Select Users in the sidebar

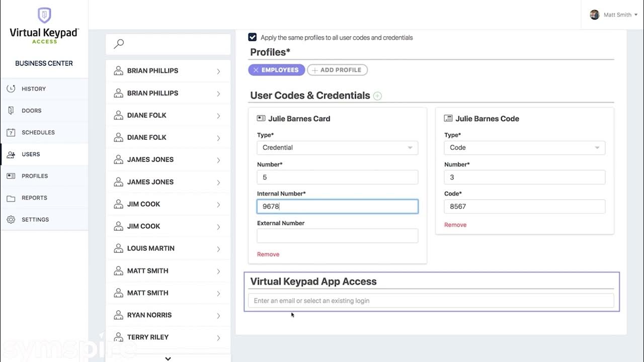click(44, 154)
